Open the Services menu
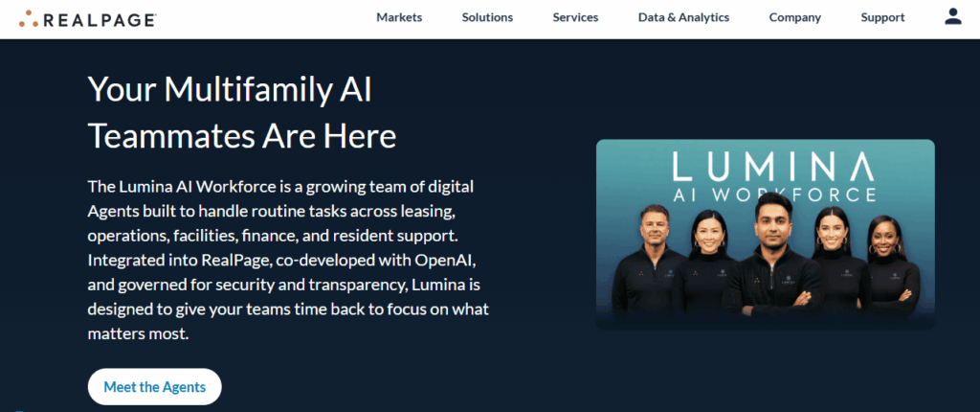This screenshot has width=980, height=412. coord(575,17)
